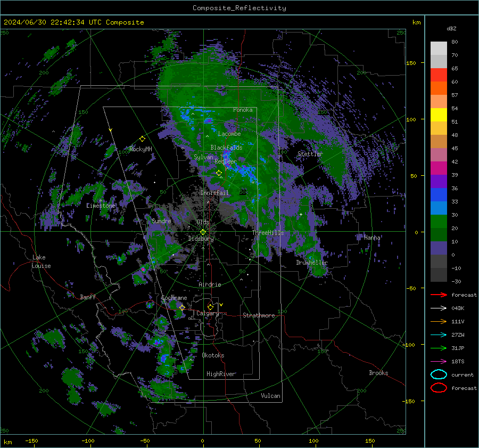The width and height of the screenshot is (479, 448).
Task: Click the red forecast ellipse icon
Action: (x=439, y=388)
